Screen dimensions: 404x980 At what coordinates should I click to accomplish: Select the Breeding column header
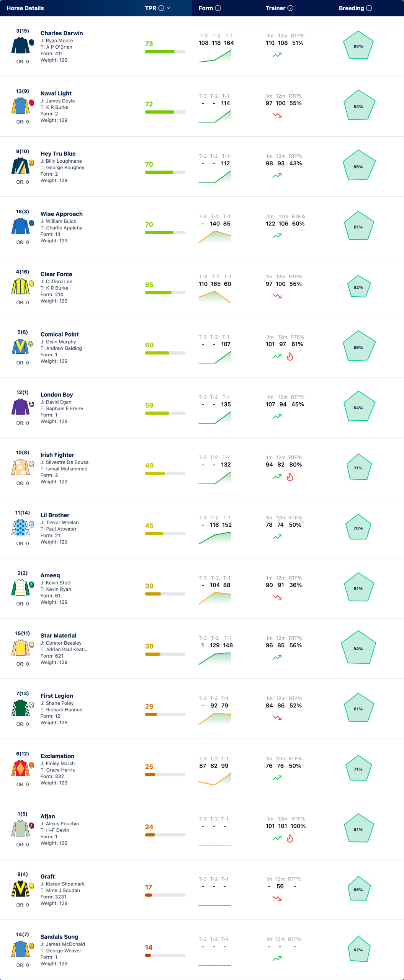[351, 8]
